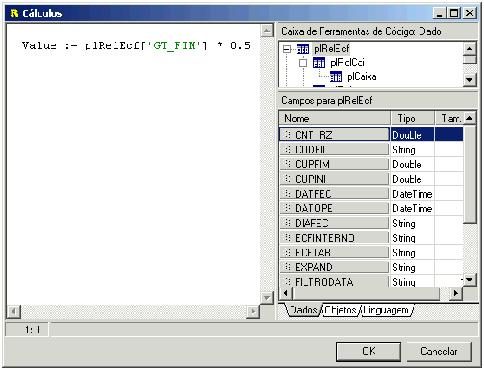
Task: Select the DATFEC field row
Action: pos(371,193)
